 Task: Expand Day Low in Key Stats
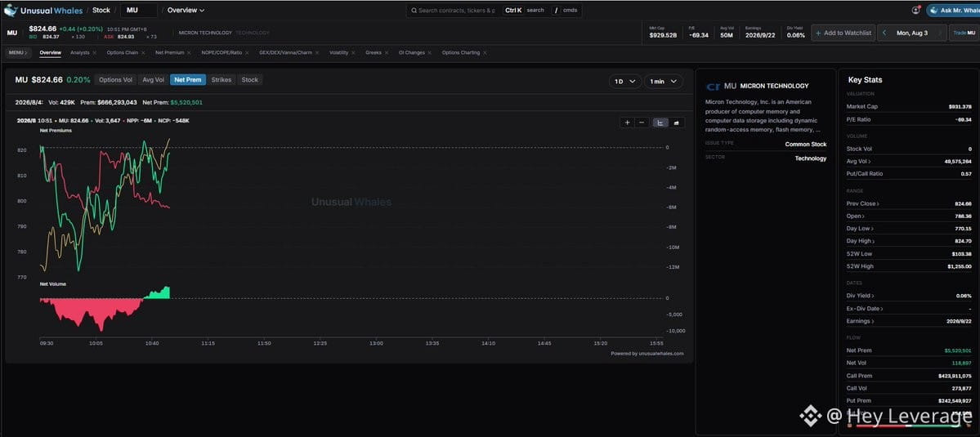point(860,229)
